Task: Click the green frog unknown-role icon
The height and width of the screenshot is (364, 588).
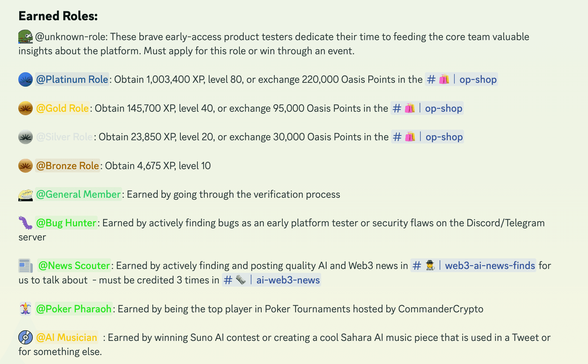Action: click(25, 37)
